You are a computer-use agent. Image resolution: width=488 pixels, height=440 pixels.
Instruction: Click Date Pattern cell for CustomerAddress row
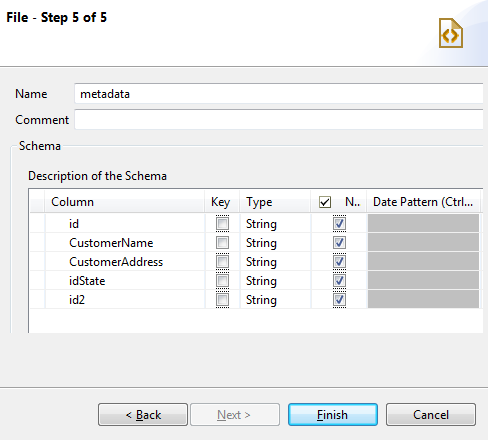[423, 261]
